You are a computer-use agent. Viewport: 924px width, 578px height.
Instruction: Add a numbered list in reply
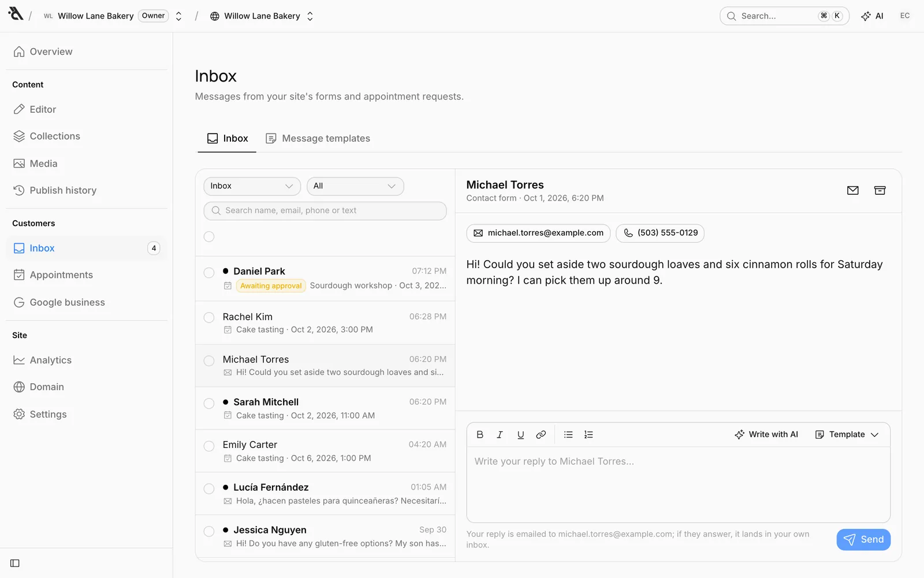(x=588, y=435)
